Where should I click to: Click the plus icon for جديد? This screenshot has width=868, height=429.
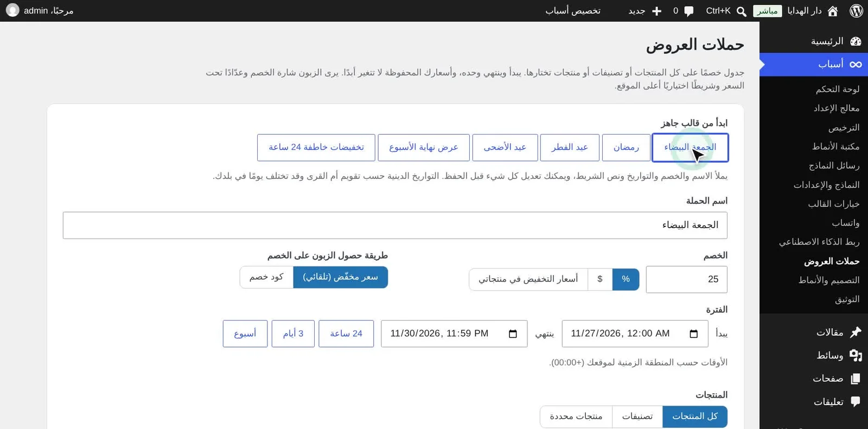[x=656, y=11]
